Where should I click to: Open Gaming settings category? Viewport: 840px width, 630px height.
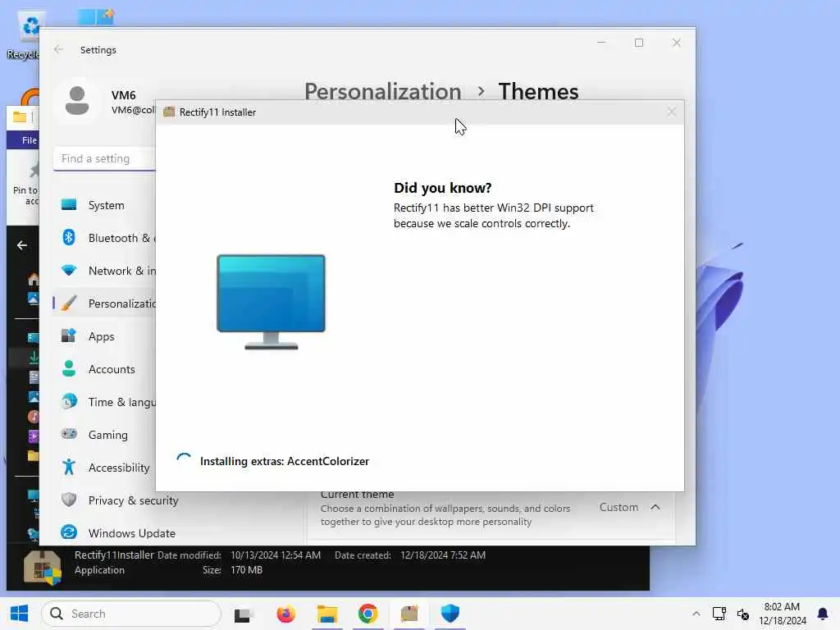pos(104,435)
